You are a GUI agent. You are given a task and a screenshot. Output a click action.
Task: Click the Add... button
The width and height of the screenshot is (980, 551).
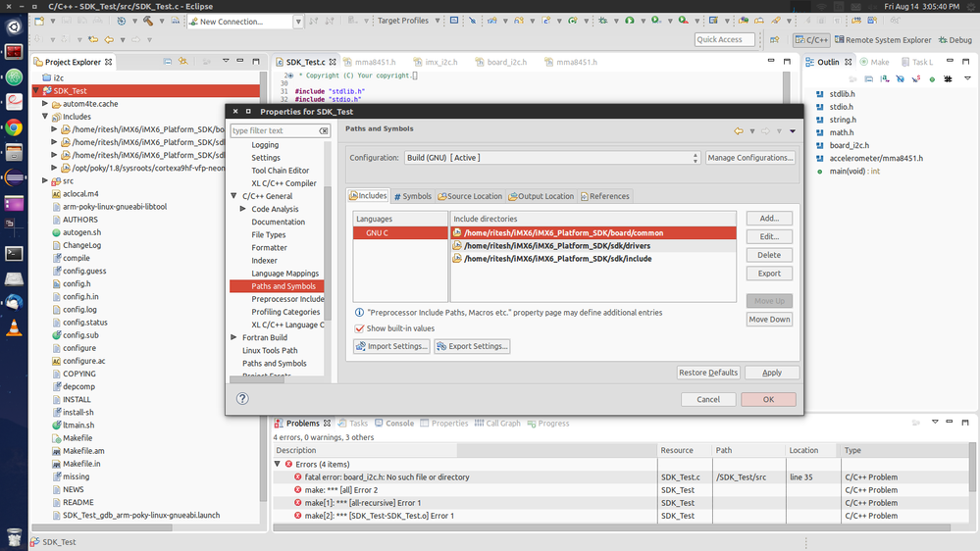tap(769, 218)
